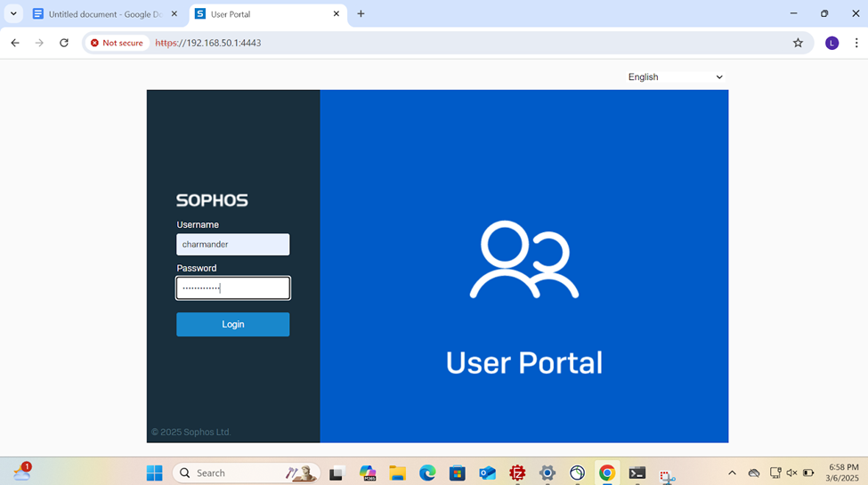Open the Windows Start menu
The image size is (868, 485).
(x=154, y=473)
